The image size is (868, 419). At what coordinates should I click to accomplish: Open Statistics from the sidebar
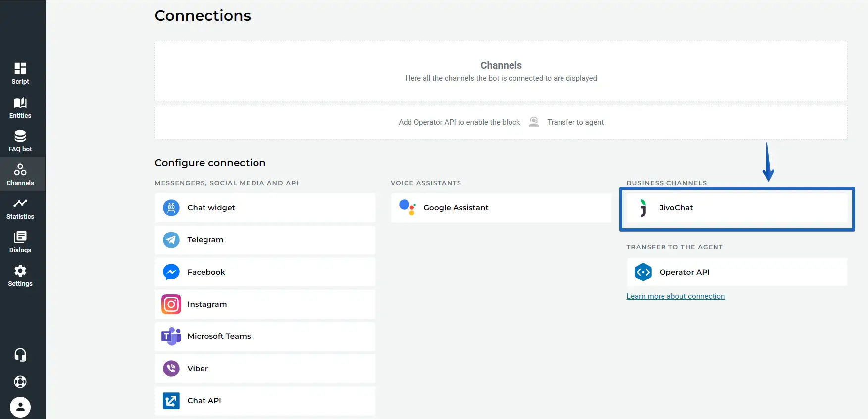pyautogui.click(x=20, y=208)
